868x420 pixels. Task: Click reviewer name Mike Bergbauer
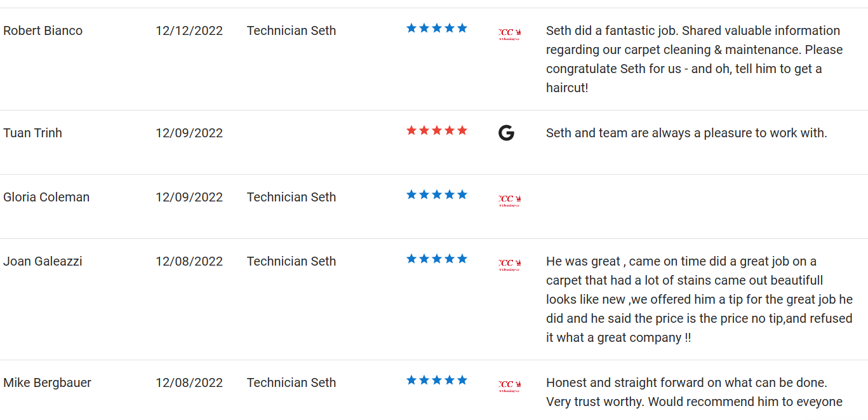point(47,383)
